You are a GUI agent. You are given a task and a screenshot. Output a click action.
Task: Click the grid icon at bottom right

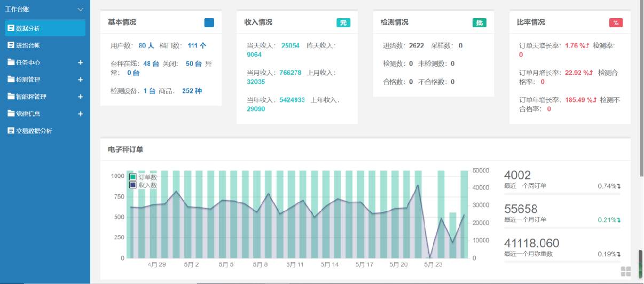tap(626, 271)
